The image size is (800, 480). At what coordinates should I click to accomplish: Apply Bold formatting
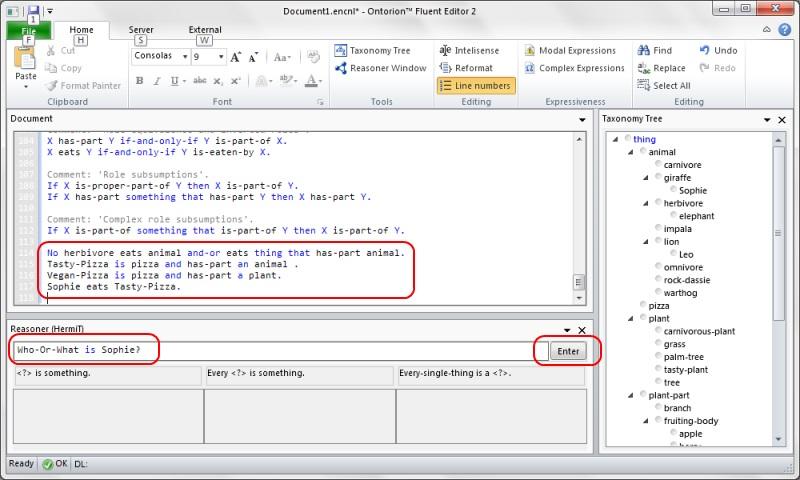point(139,81)
